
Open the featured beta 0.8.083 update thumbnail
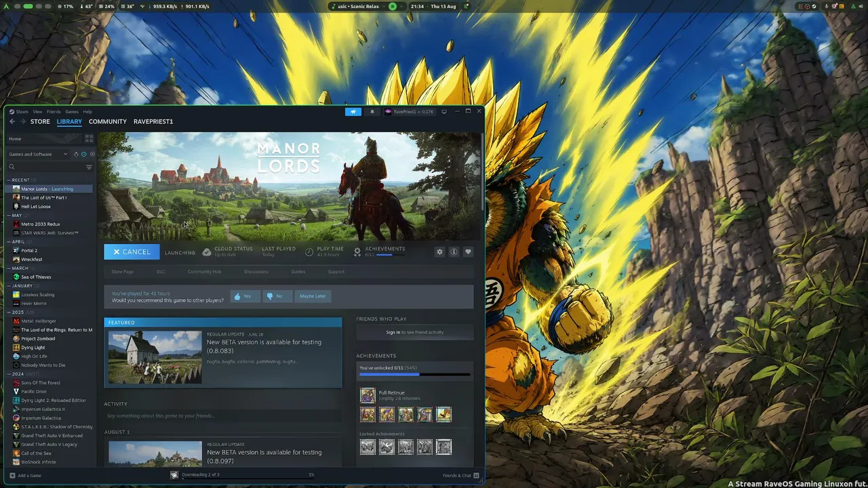tap(155, 357)
